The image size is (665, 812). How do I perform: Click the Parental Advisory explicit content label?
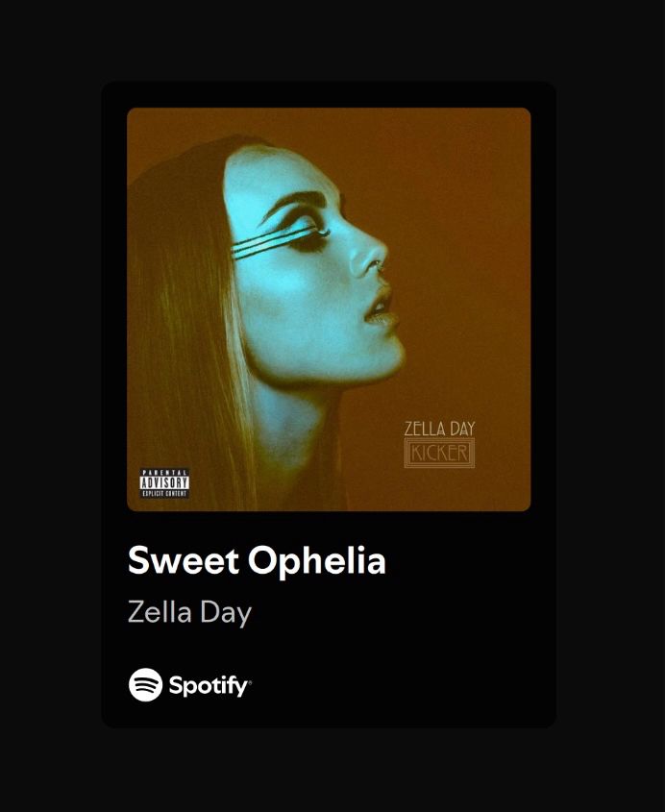click(x=164, y=483)
